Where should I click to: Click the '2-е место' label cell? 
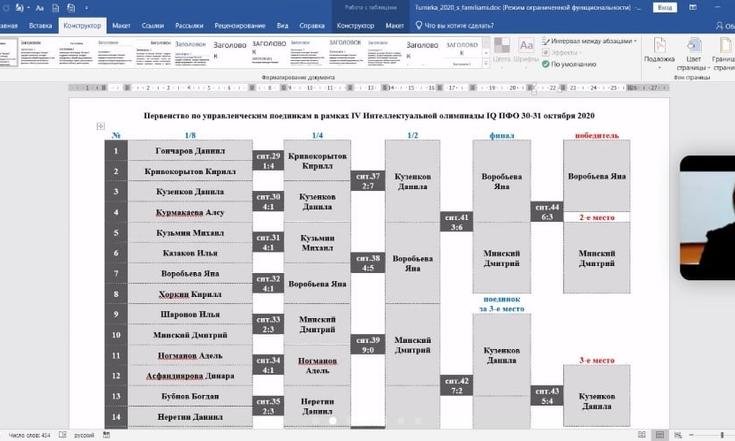pyautogui.click(x=597, y=217)
